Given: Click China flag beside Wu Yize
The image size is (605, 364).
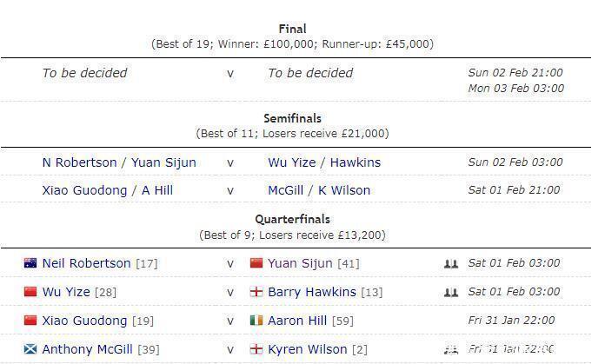Looking at the screenshot, I should (x=30, y=292).
